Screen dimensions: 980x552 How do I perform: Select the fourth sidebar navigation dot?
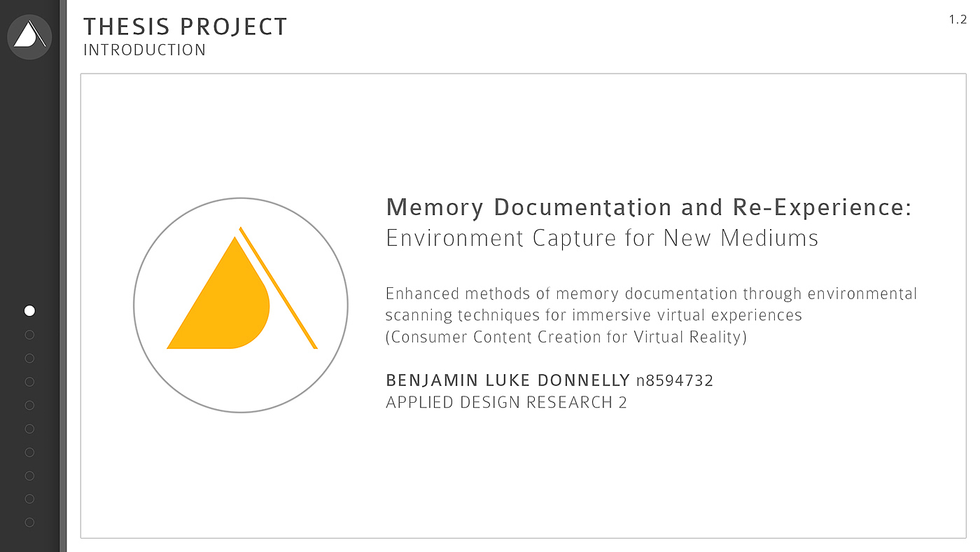(29, 382)
